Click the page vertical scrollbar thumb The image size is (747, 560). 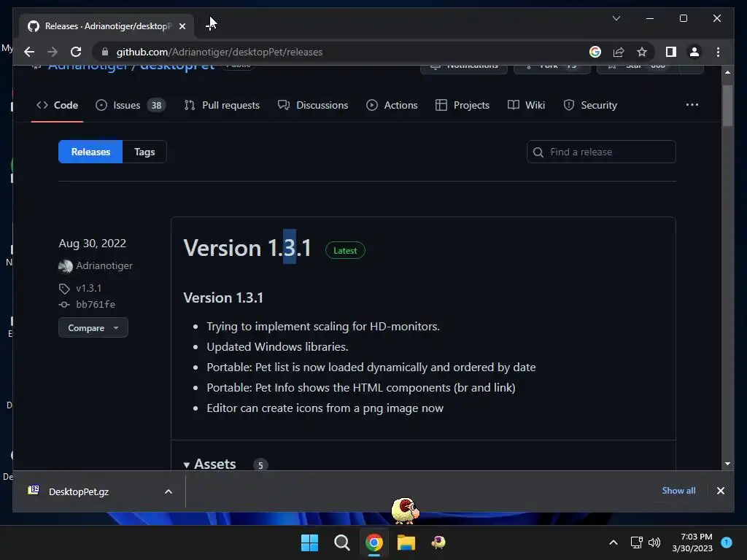pos(727,106)
